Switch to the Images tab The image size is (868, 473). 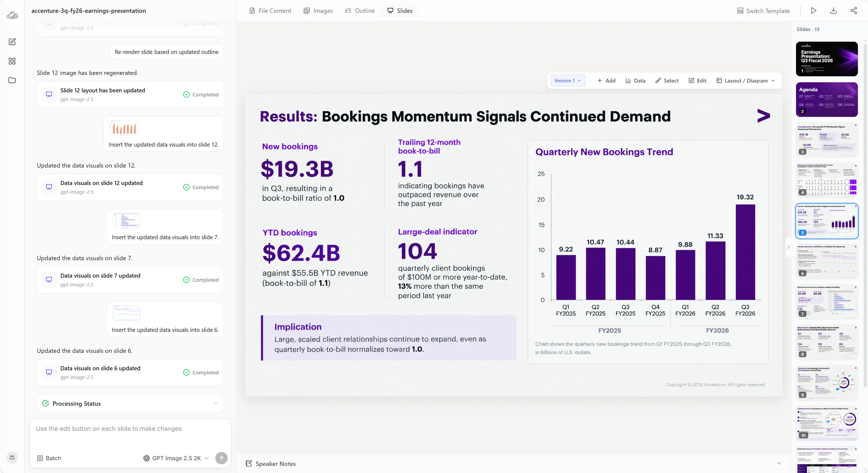pyautogui.click(x=318, y=10)
